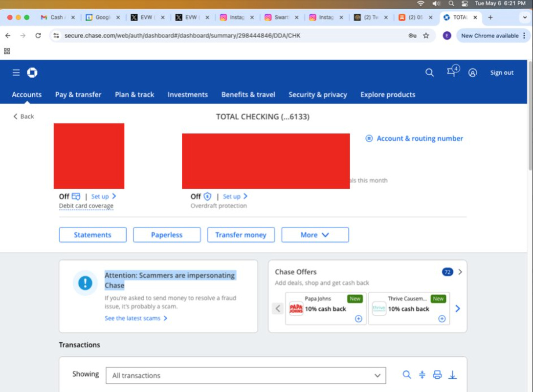Click the Transfer money button
The width and height of the screenshot is (533, 392).
(241, 235)
